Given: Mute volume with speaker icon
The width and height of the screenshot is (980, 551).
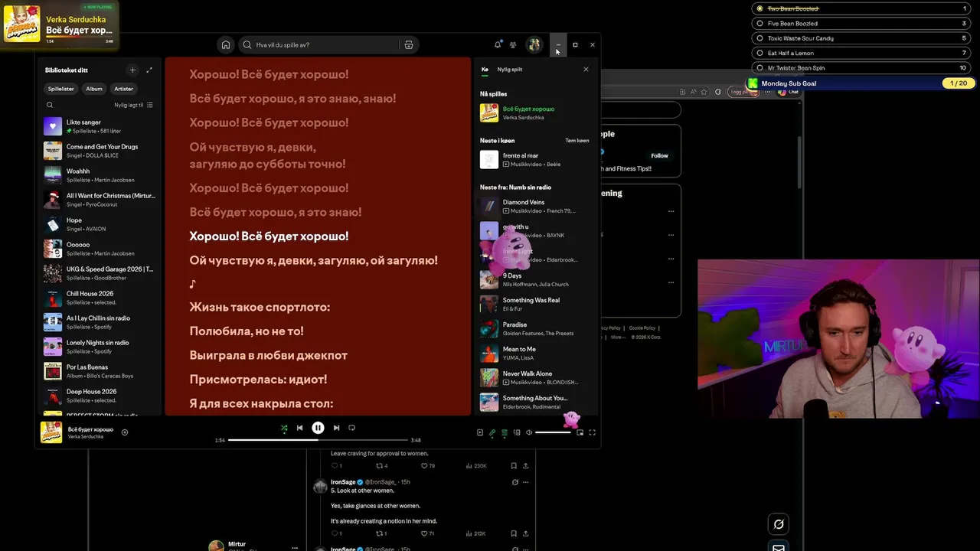Looking at the screenshot, I should click(x=528, y=432).
